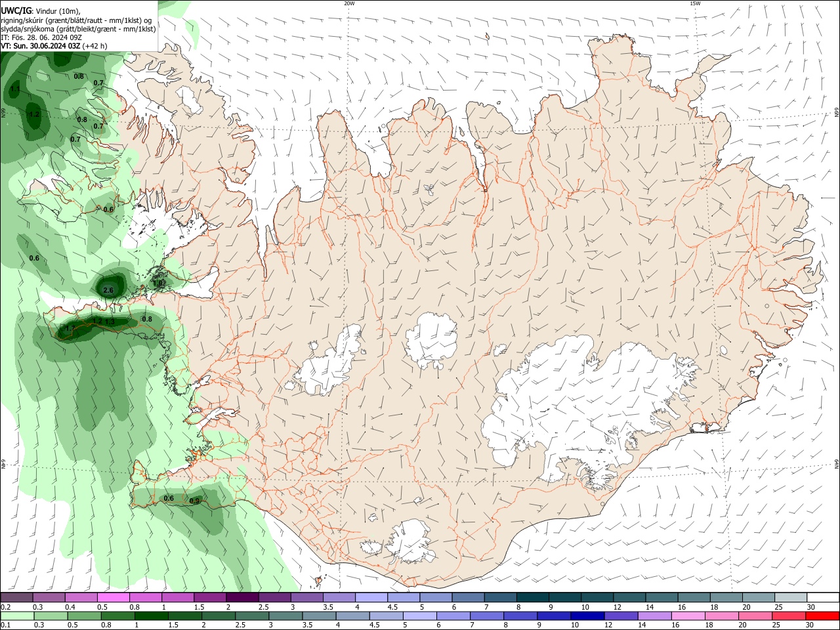Select the darkest green 1–1.5 rain swatch
840x630 pixels.
[x=152, y=616]
